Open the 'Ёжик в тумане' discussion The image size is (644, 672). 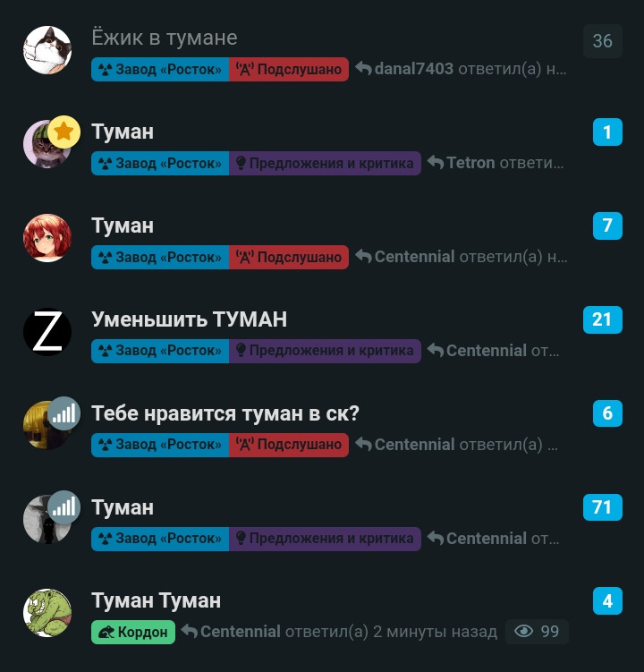pos(164,38)
